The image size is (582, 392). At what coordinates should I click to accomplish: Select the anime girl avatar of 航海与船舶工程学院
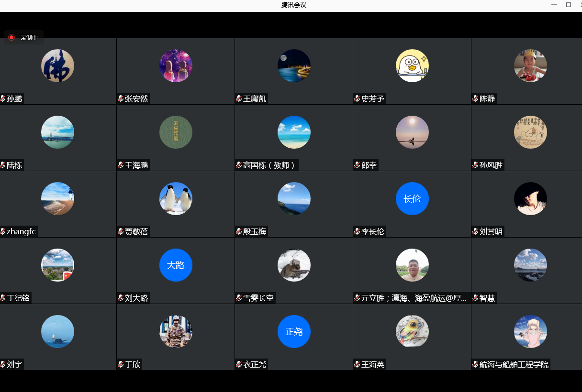530,331
